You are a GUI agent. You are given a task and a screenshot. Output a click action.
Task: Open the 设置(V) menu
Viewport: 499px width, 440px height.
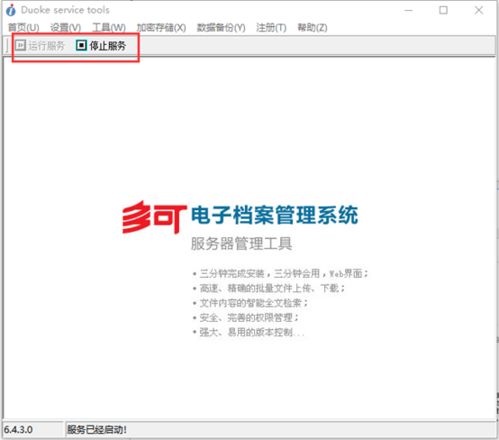[65, 28]
